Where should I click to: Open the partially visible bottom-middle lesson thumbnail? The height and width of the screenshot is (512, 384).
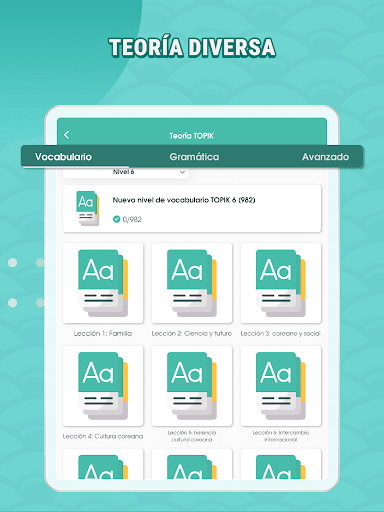click(x=192, y=464)
